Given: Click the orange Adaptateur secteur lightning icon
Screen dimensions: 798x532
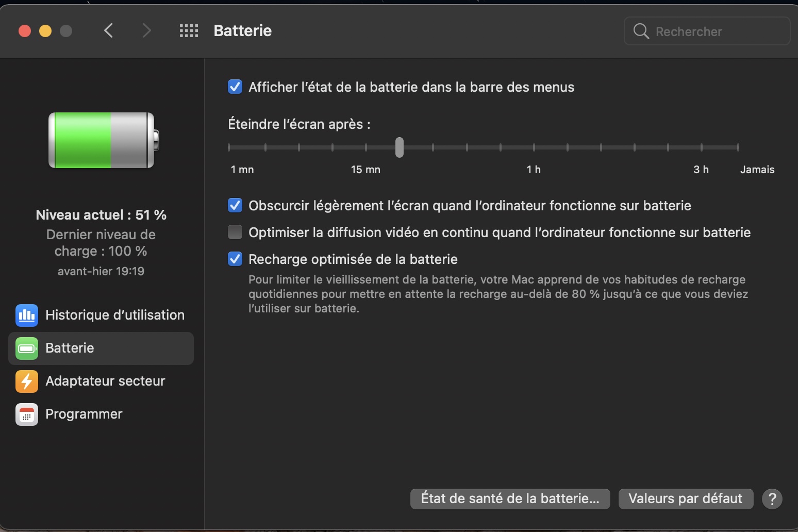Looking at the screenshot, I should coord(27,381).
